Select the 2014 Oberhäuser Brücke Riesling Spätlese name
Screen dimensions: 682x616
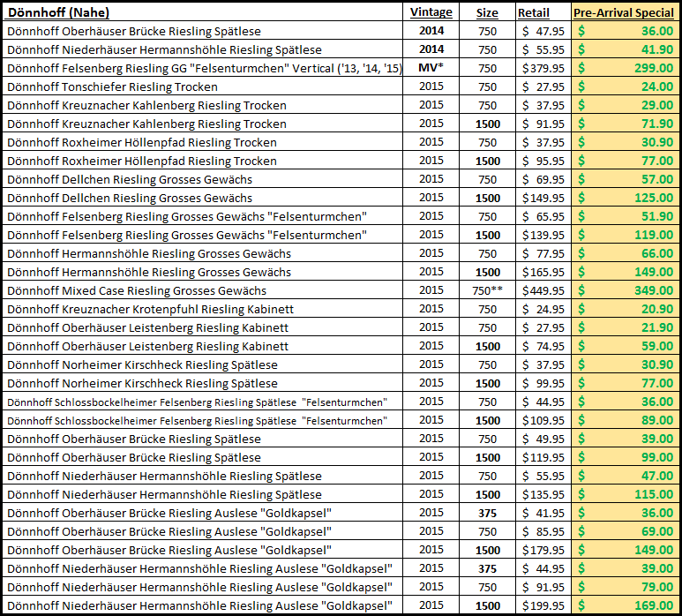pos(134,31)
